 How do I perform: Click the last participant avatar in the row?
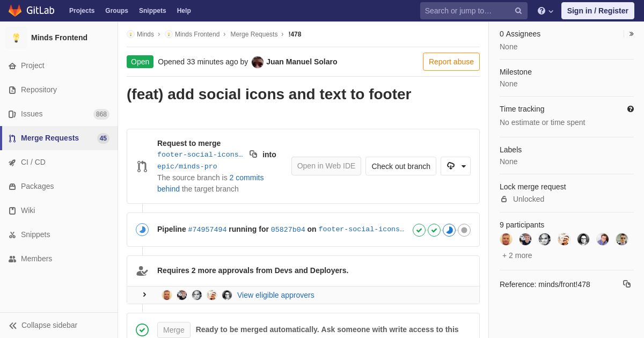pos(622,239)
